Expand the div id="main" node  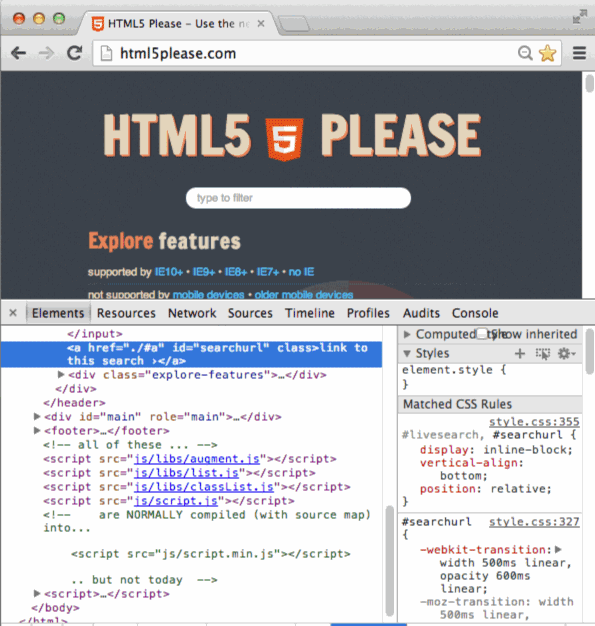pos(37,417)
